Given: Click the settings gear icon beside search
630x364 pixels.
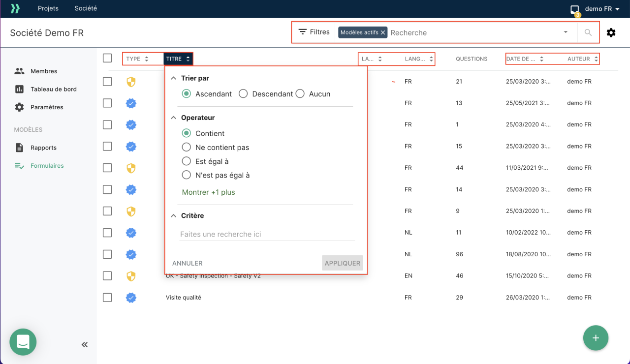Looking at the screenshot, I should pos(611,32).
